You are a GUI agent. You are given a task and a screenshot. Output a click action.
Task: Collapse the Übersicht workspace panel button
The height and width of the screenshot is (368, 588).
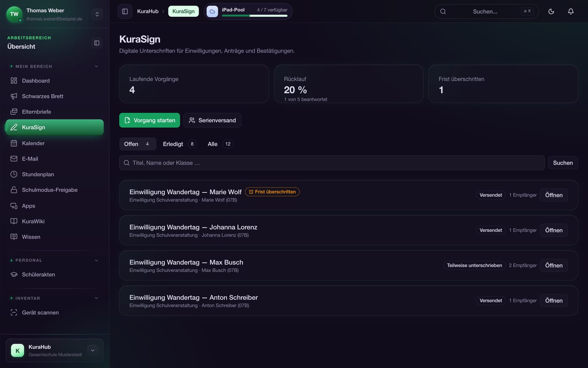click(x=97, y=43)
